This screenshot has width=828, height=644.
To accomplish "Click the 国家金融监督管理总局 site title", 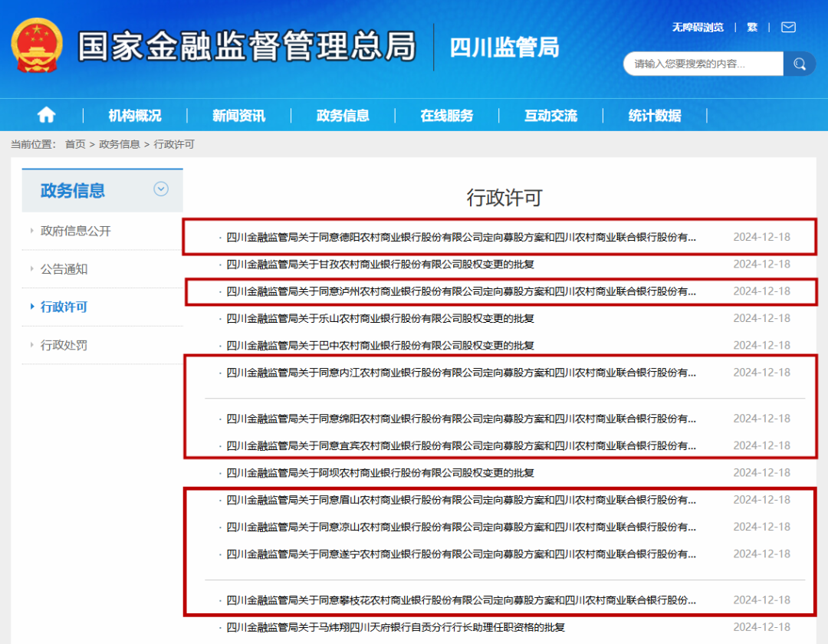I will (247, 46).
